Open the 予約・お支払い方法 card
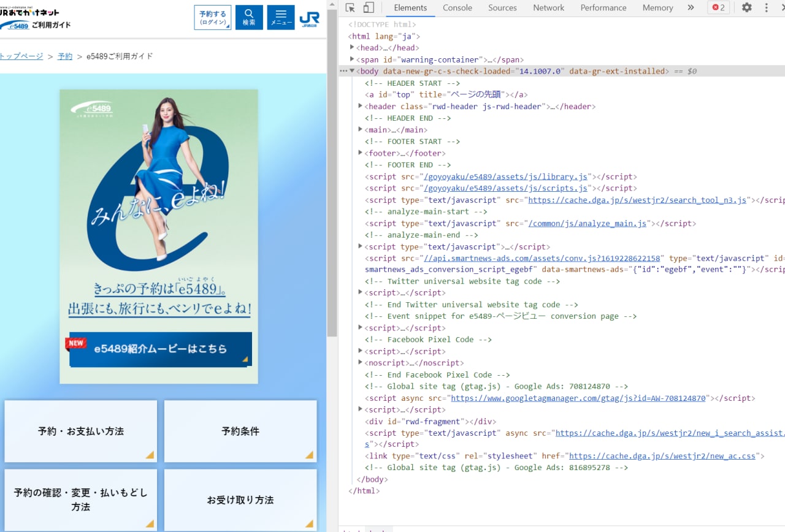 point(81,431)
